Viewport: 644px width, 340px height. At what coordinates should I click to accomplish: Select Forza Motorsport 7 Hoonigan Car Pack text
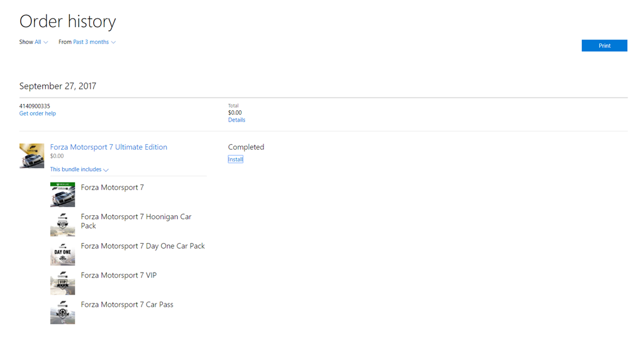(136, 221)
